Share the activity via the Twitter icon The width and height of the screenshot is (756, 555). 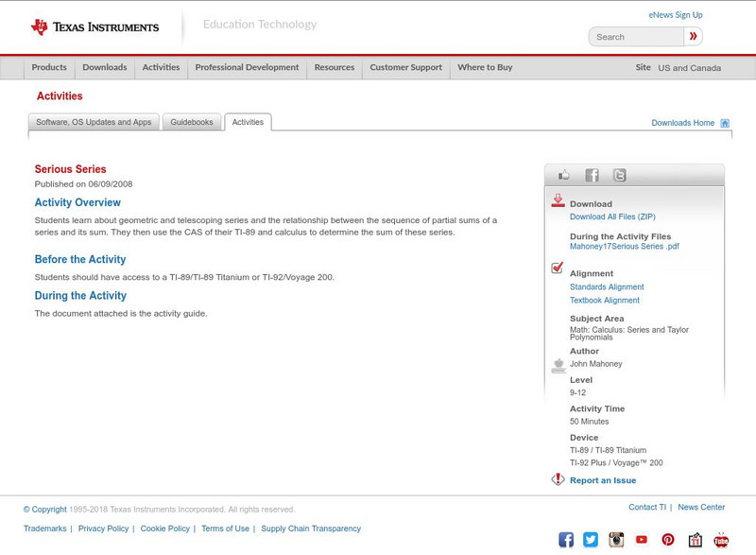[x=619, y=175]
